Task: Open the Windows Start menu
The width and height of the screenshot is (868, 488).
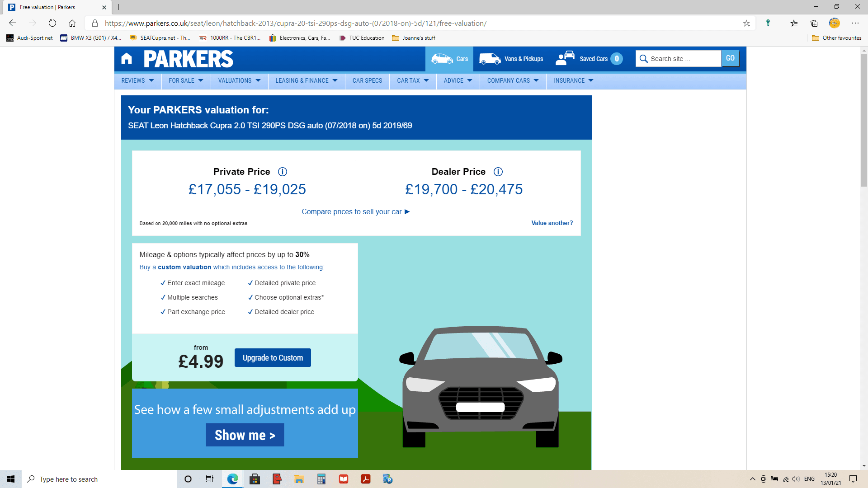Action: click(11, 479)
